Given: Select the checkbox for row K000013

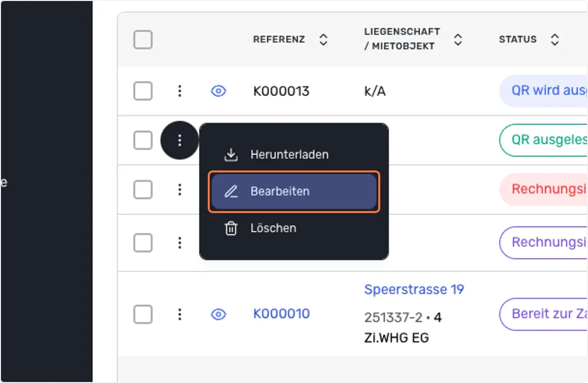Looking at the screenshot, I should (x=143, y=91).
